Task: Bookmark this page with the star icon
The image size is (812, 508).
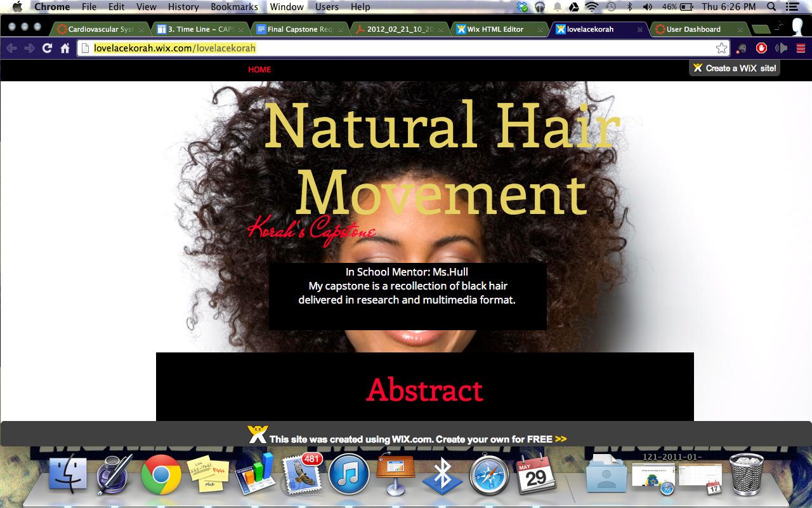Action: click(x=721, y=48)
